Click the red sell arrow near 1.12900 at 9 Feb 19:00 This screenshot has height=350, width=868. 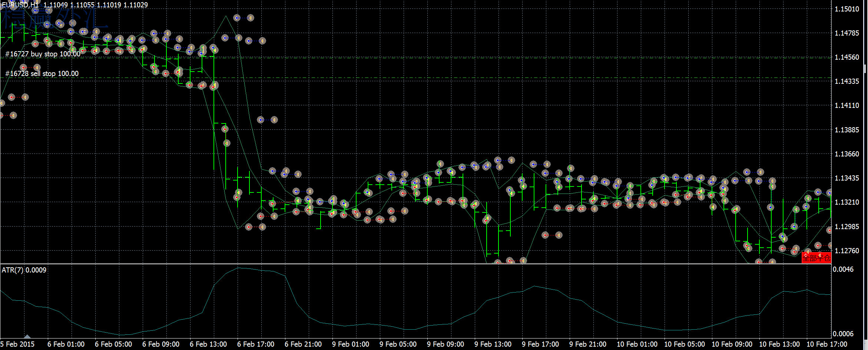pos(545,235)
